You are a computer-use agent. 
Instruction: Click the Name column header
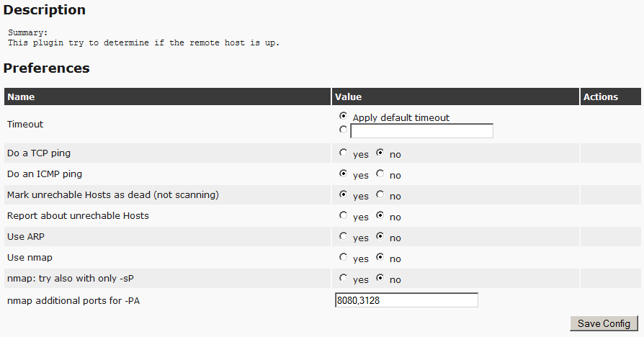tap(22, 96)
